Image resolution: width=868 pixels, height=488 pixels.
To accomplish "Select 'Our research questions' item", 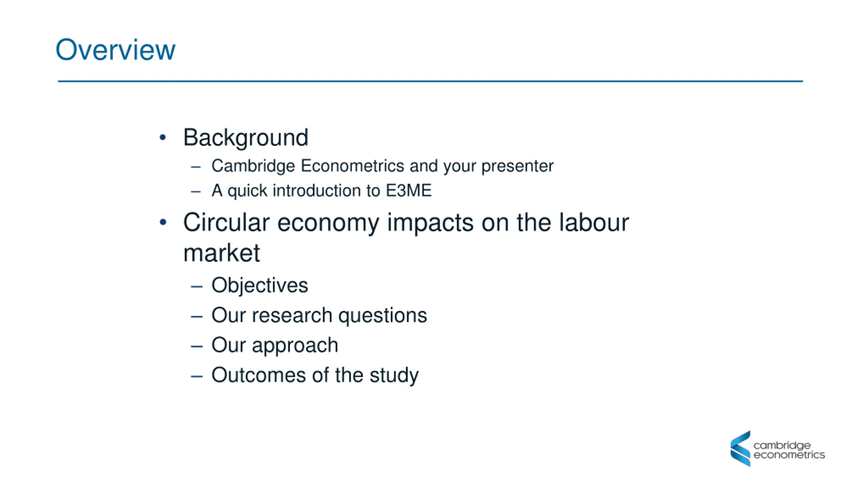I will pos(319,316).
